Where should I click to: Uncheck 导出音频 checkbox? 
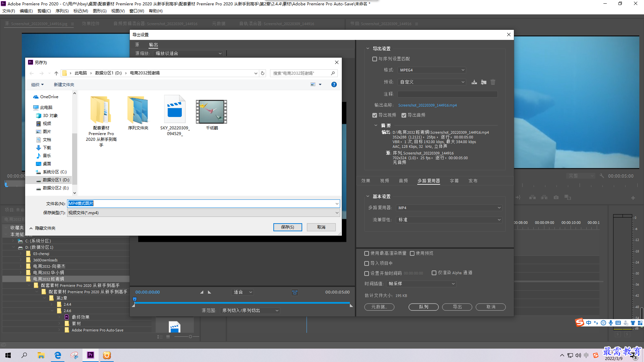coord(404,115)
